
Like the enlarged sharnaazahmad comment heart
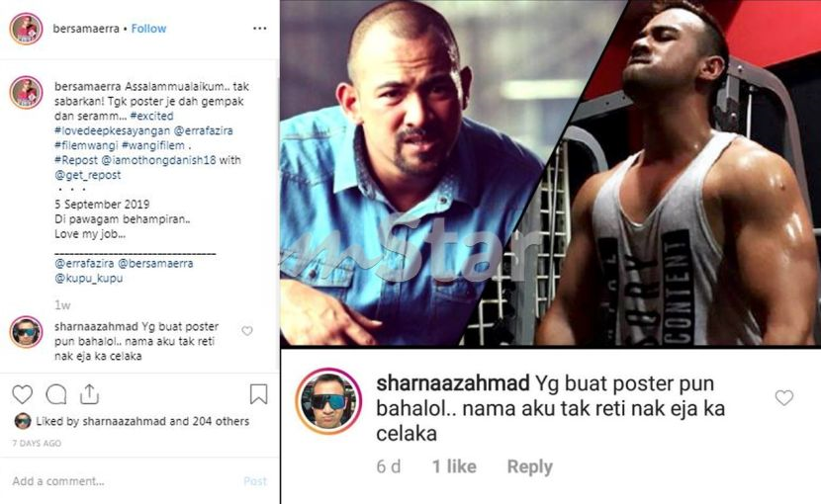click(x=783, y=397)
